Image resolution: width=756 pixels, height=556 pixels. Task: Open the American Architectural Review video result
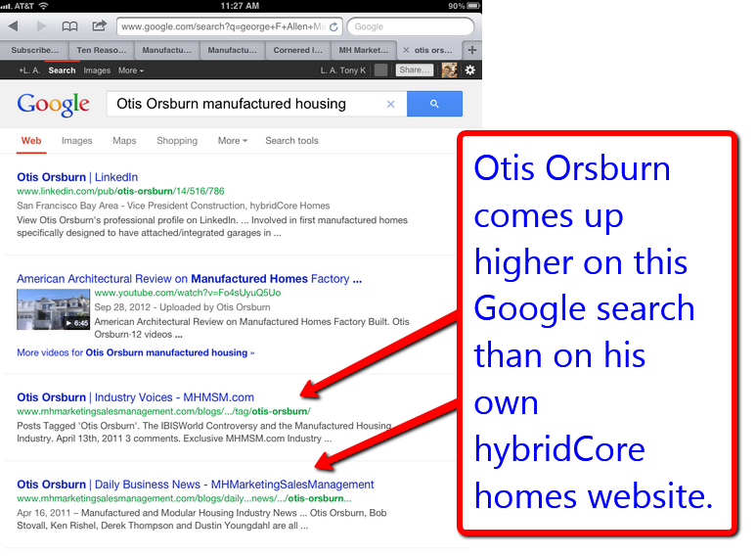tap(189, 279)
